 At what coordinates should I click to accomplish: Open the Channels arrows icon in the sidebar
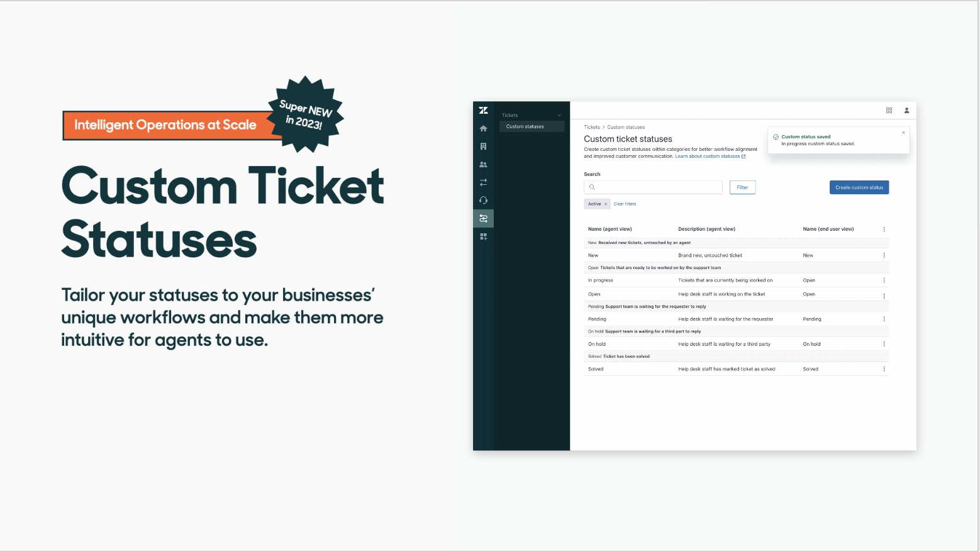pyautogui.click(x=483, y=182)
